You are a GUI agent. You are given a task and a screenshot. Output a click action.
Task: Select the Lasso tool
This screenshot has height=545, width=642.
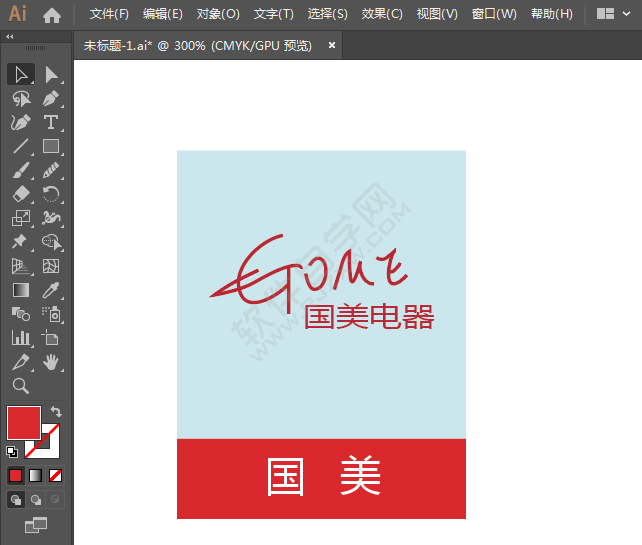[x=21, y=99]
